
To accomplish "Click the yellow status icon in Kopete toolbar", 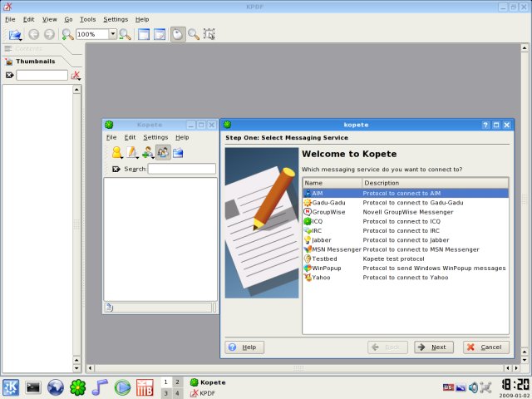I will (117, 152).
